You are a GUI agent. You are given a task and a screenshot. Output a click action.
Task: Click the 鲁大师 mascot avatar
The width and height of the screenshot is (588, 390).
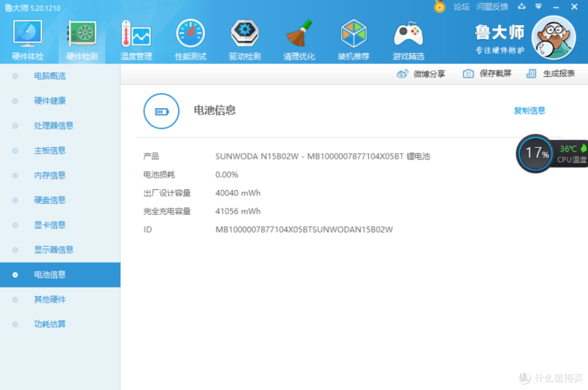554,38
